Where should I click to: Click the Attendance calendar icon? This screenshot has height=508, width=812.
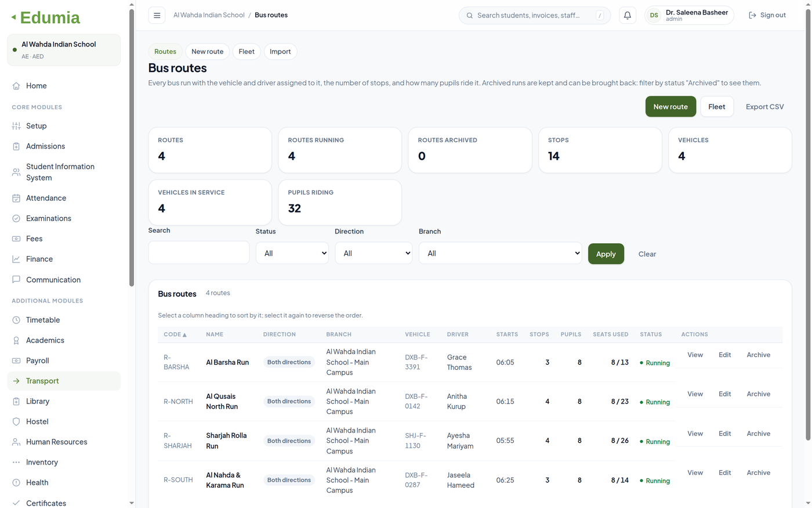(x=16, y=198)
